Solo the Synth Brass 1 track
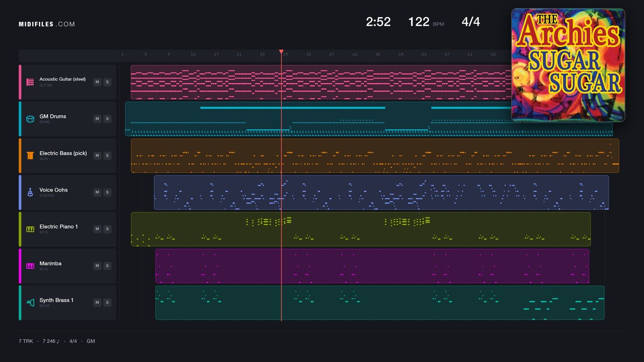The width and height of the screenshot is (644, 362). 107,303
